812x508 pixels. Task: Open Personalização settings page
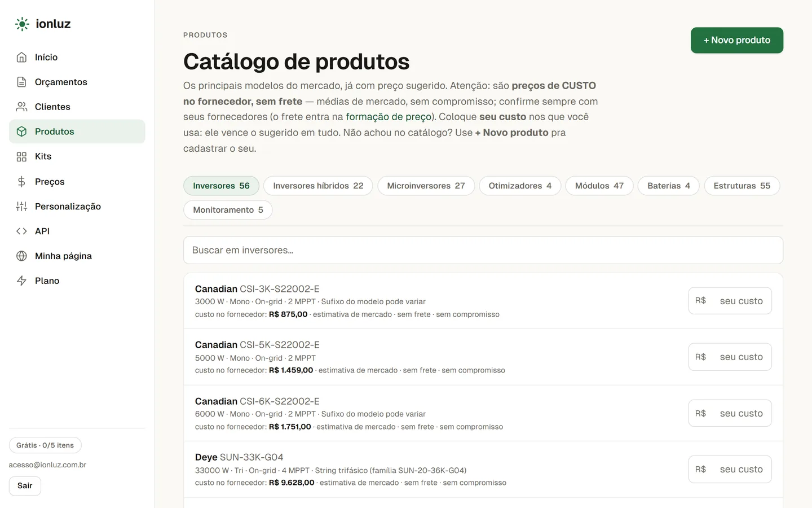[77, 207]
